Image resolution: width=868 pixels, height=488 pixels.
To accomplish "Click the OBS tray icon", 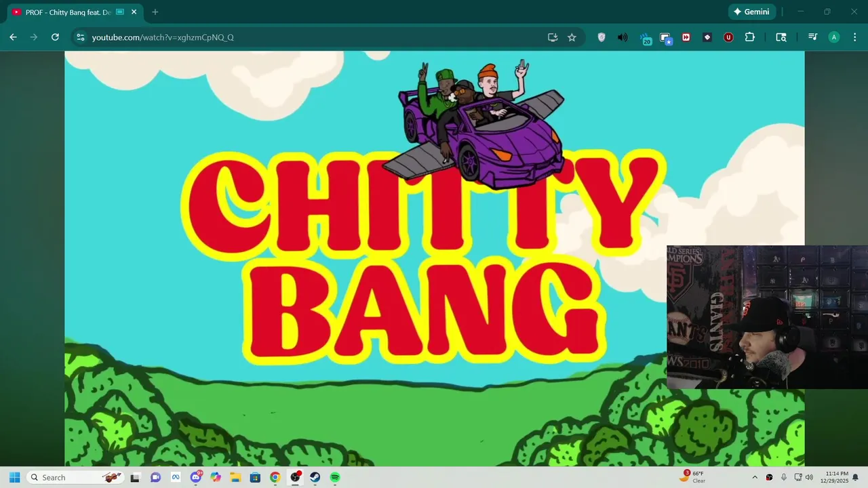I will (769, 477).
